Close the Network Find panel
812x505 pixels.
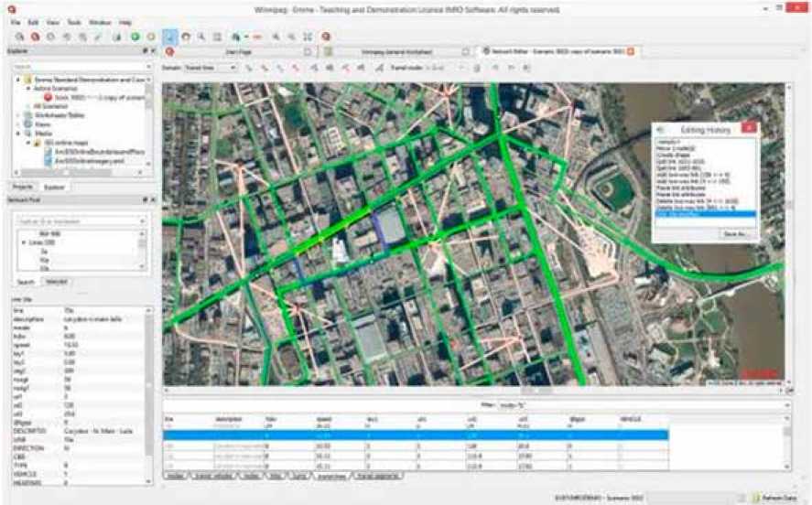151,199
